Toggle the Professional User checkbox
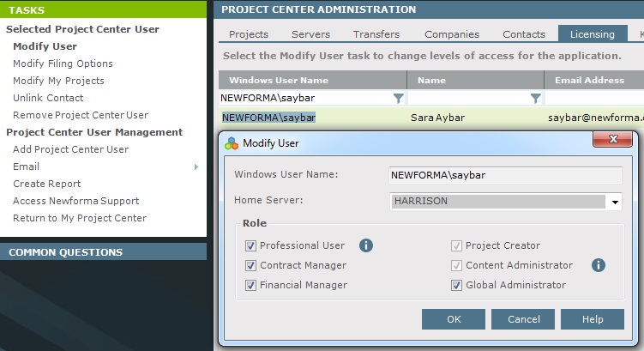Screen dimensions: 644x351 tap(250, 245)
